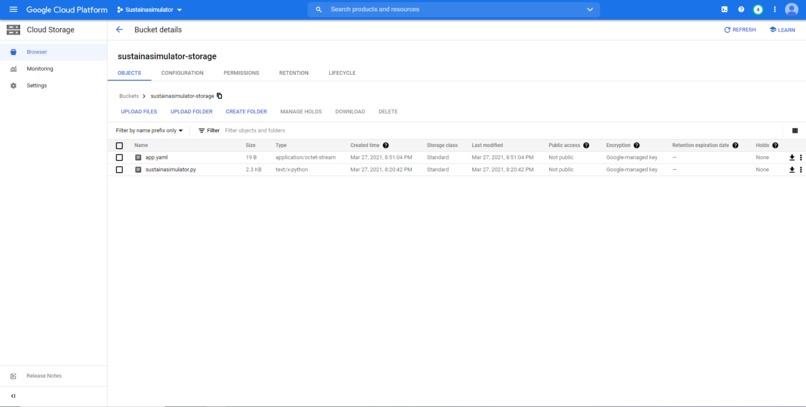Click the DOWNLOAD toolbar button
Viewport: 806px width, 407px height.
350,112
